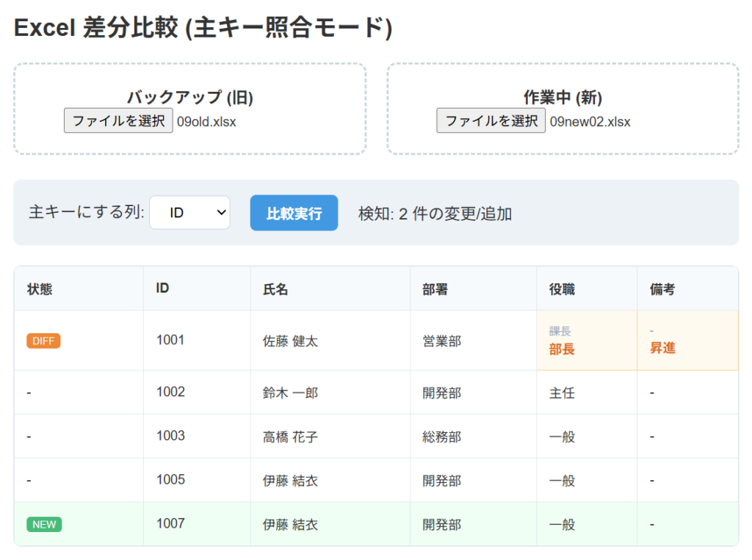
Task: Click the ID column header
Action: click(x=162, y=288)
